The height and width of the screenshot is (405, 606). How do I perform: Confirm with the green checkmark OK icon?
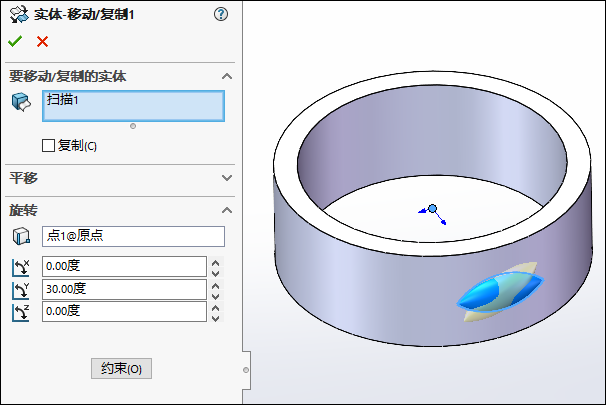click(15, 41)
